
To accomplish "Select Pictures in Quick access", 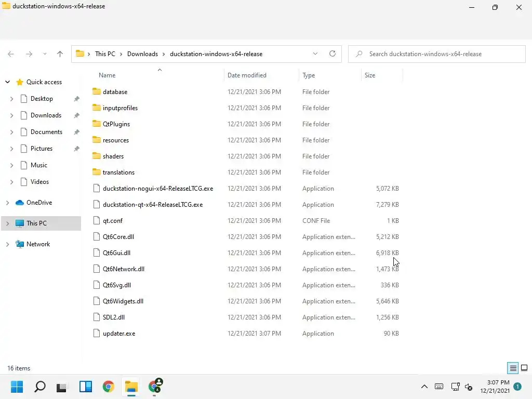I will tap(42, 149).
